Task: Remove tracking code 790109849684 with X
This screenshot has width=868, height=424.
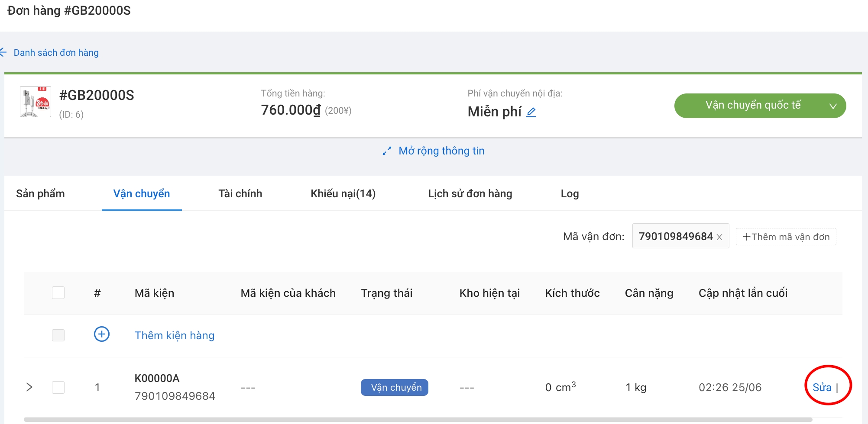Action: [719, 237]
